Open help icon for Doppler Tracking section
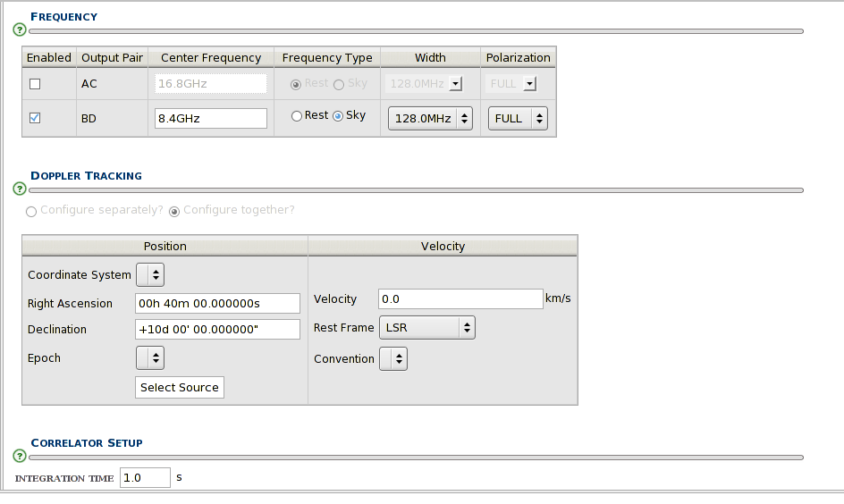 pyautogui.click(x=20, y=189)
